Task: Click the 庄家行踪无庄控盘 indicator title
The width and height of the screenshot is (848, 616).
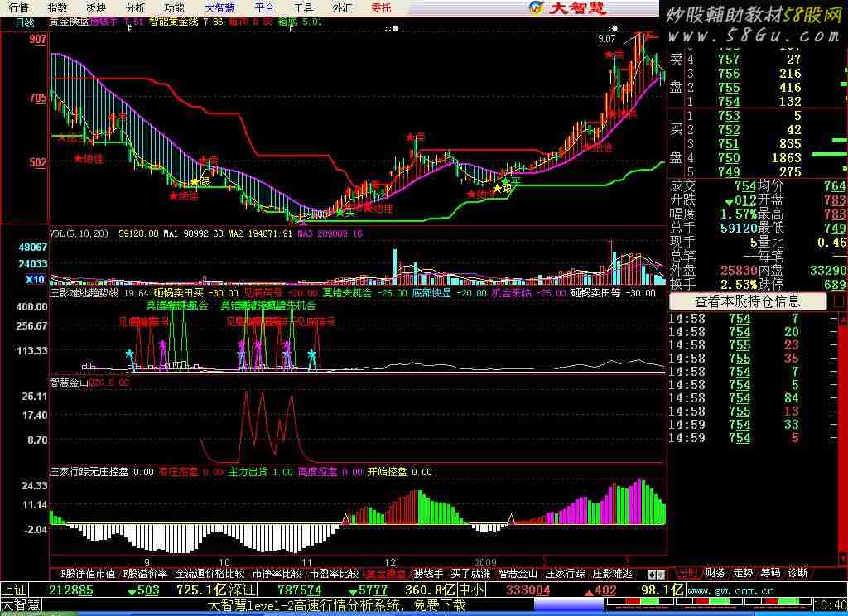Action: tap(89, 472)
